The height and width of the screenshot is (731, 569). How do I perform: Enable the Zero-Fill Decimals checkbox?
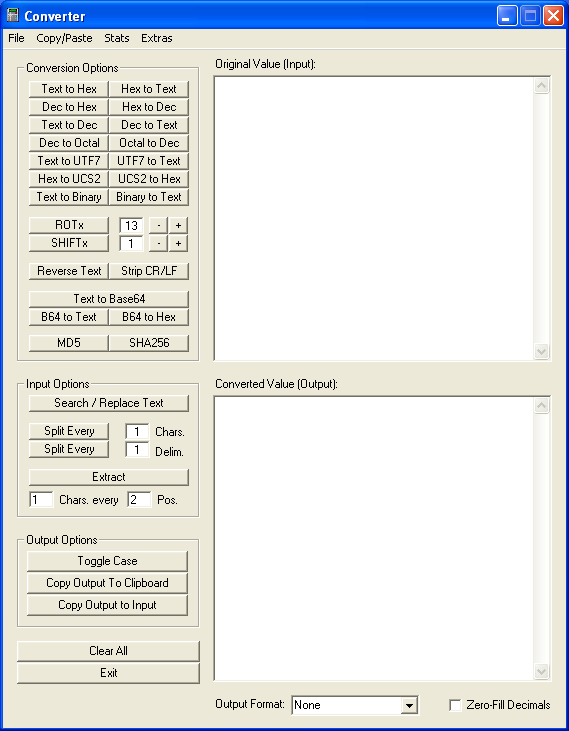[x=455, y=705]
